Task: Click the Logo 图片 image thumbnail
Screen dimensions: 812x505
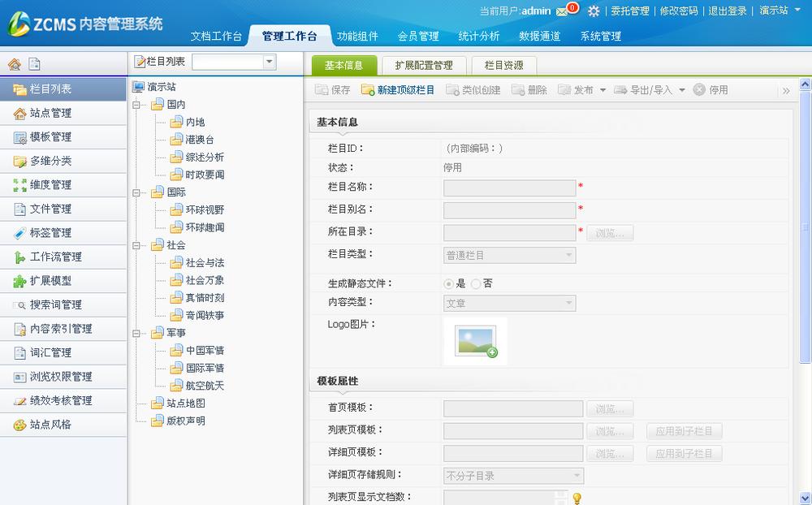Action: (475, 343)
